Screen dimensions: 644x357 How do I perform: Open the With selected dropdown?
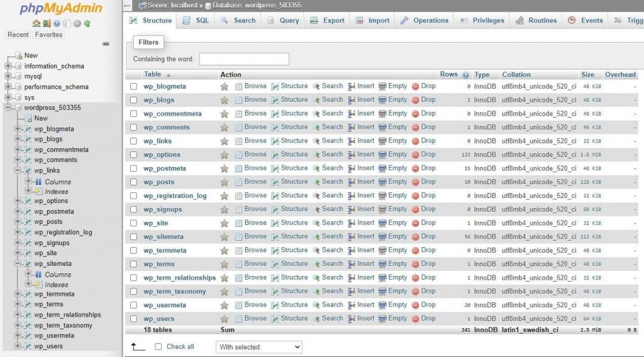point(258,347)
